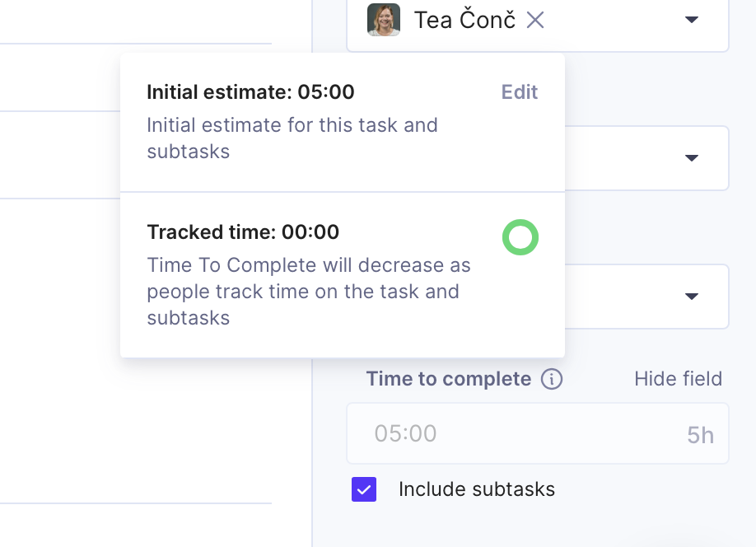756x547 pixels.
Task: Click the Time to complete info icon
Action: 552,379
